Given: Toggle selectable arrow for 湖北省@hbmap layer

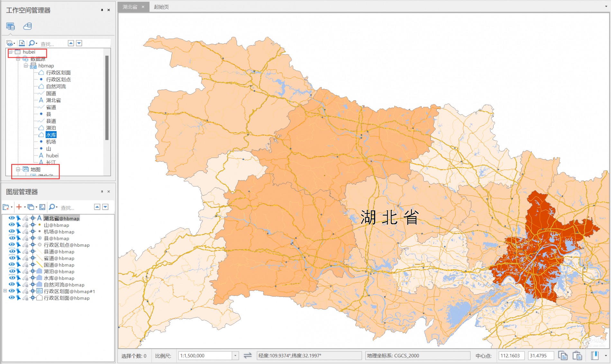Looking at the screenshot, I should point(19,218).
